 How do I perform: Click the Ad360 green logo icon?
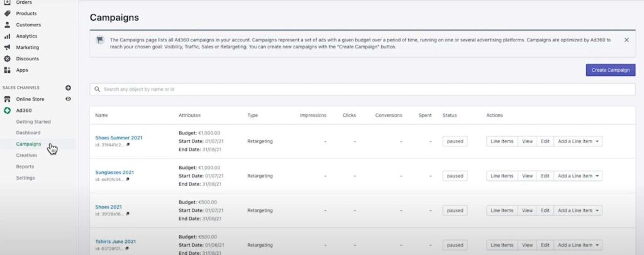click(x=7, y=111)
